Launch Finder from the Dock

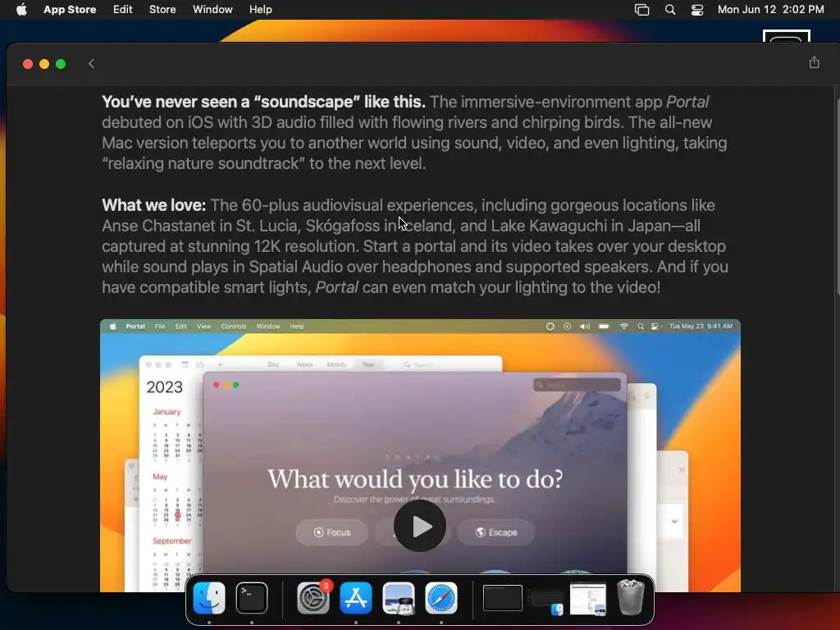tap(209, 598)
